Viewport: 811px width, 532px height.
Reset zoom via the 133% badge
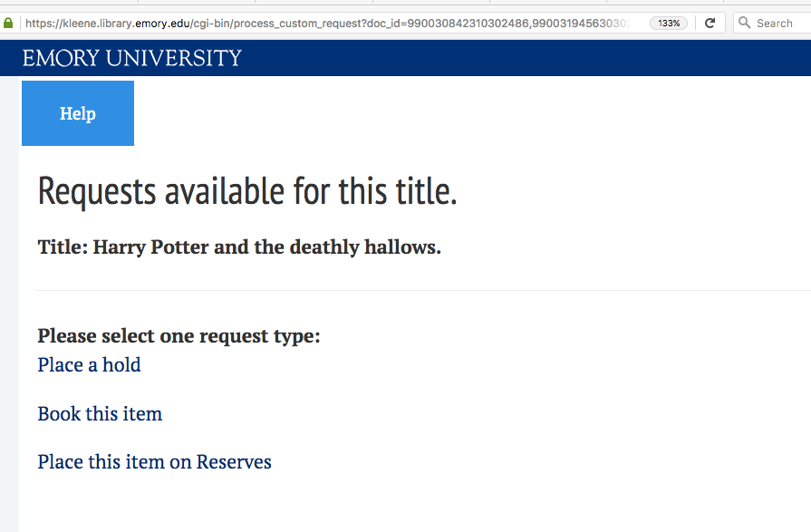point(669,24)
